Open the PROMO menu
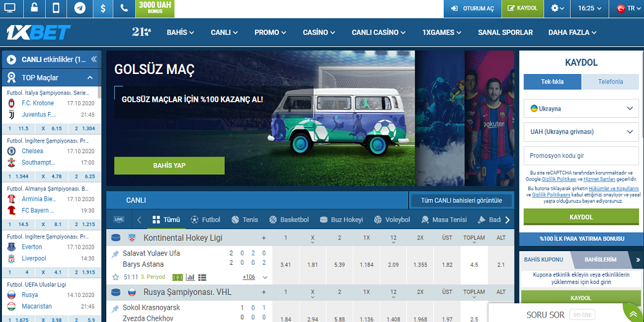Image resolution: width=644 pixels, height=322 pixels. click(x=270, y=32)
